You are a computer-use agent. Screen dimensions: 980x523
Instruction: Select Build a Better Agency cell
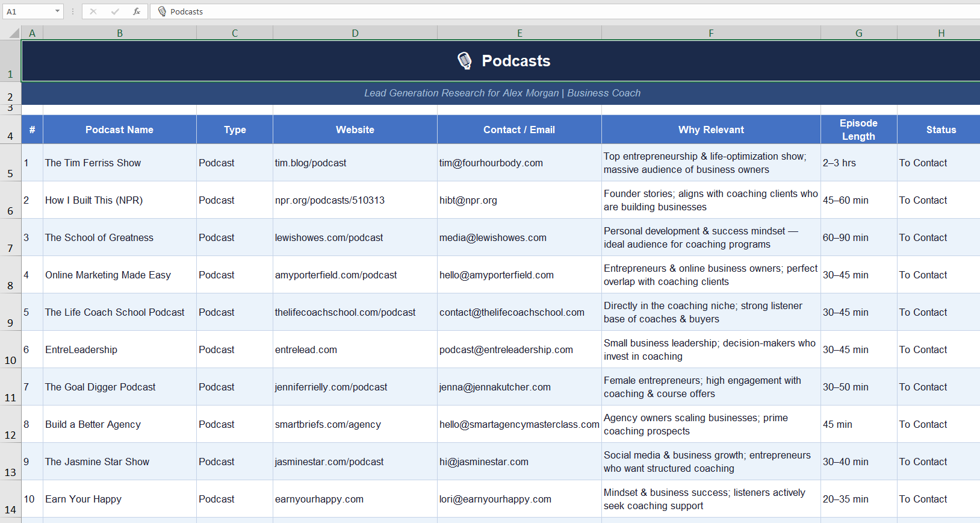120,424
